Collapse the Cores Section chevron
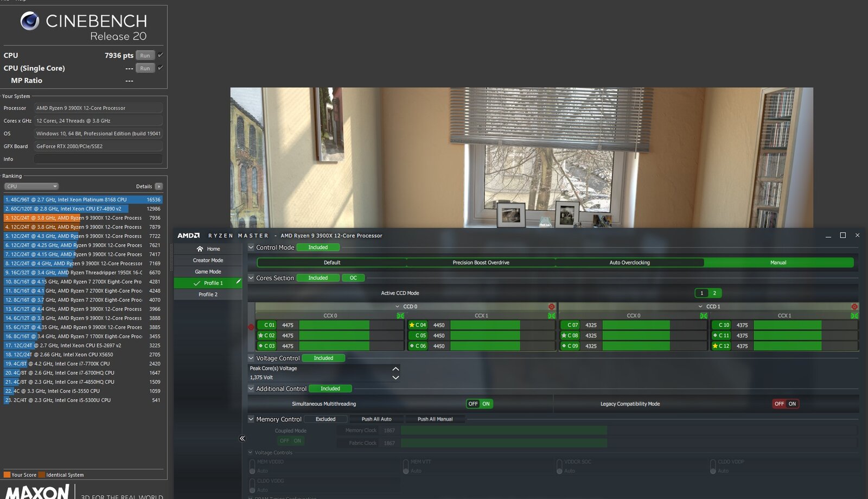 251,277
